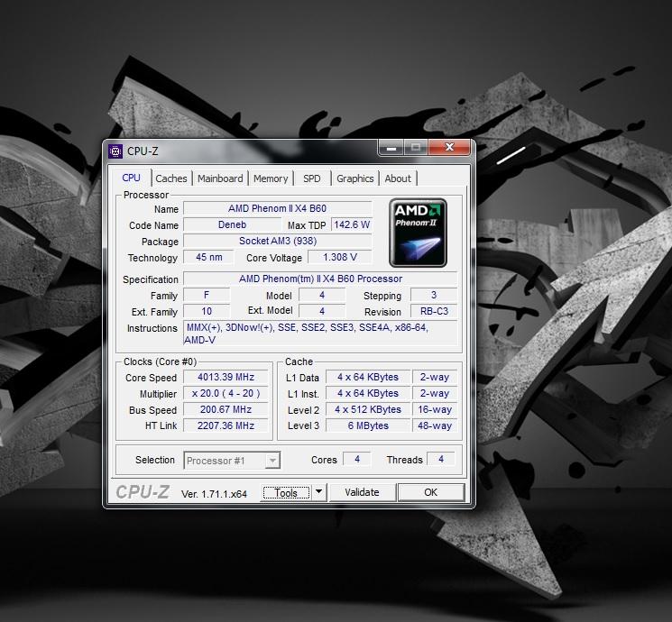
Task: Click the Multiplier value x 20.0
Action: pos(226,393)
